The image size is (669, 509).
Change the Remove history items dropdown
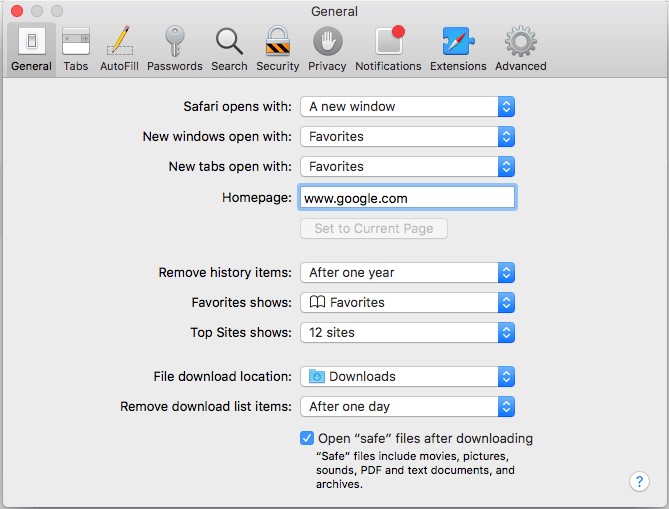click(407, 273)
